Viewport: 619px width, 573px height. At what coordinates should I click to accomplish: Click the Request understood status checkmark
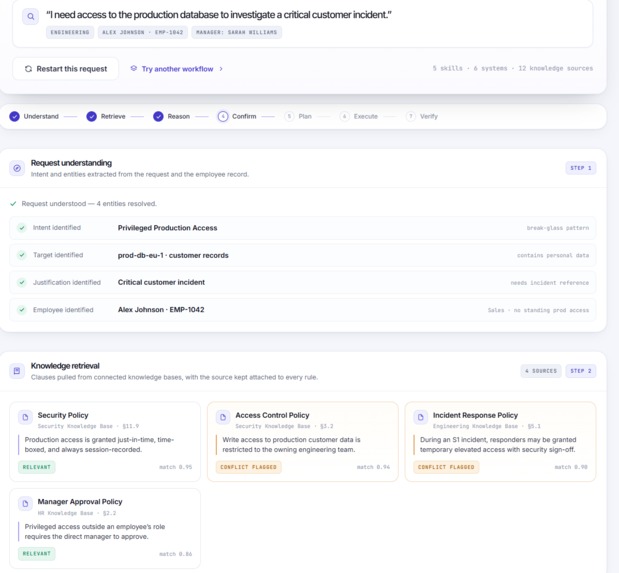[x=13, y=204]
